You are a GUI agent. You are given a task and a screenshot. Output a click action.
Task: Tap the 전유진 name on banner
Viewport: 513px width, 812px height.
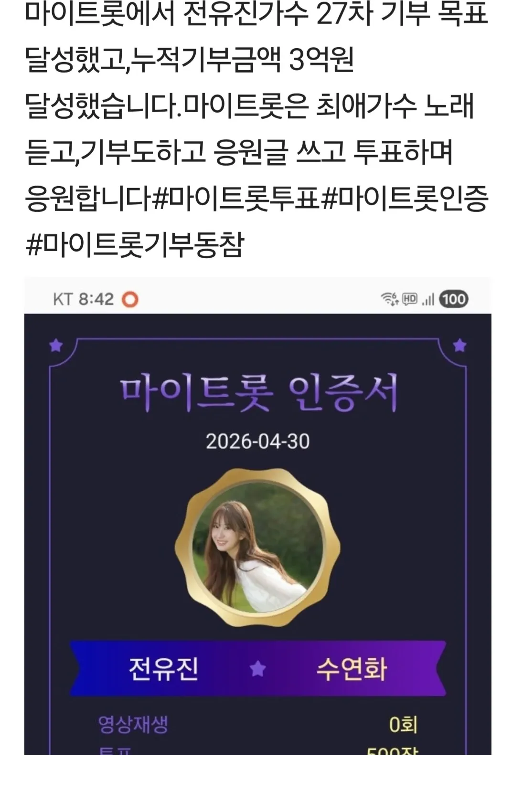coord(163,668)
